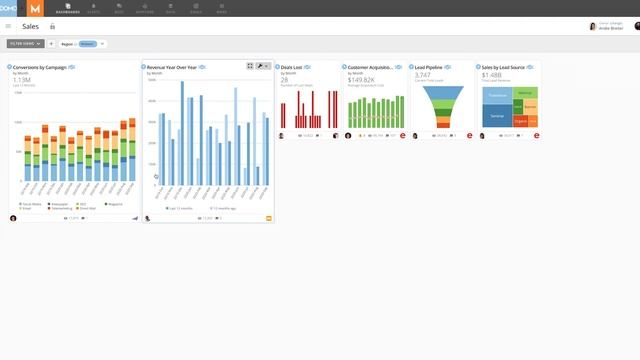Click owner avatar on Conversions by Campaign card

pyautogui.click(x=13, y=218)
